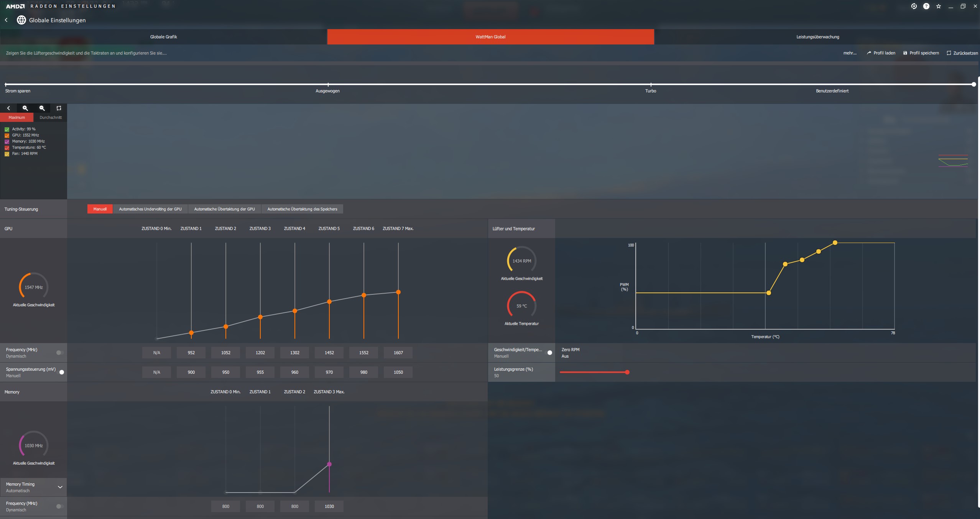Zoom in on the monitoring graph

[x=25, y=108]
